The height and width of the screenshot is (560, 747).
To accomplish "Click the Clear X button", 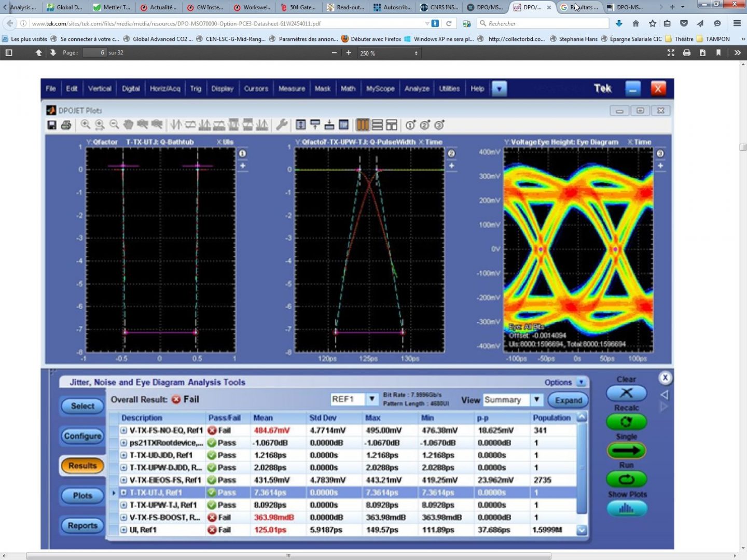I will coord(626,393).
